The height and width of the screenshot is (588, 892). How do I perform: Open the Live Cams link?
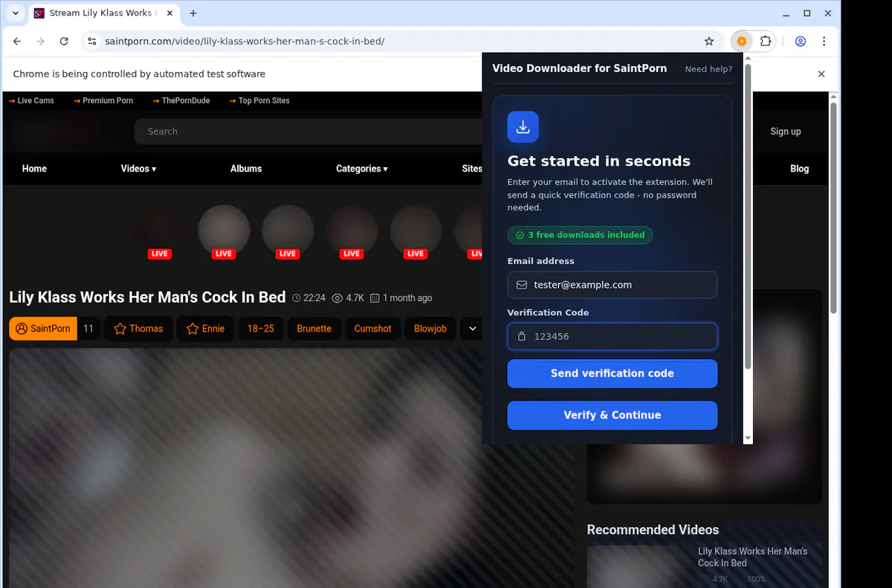[31, 100]
